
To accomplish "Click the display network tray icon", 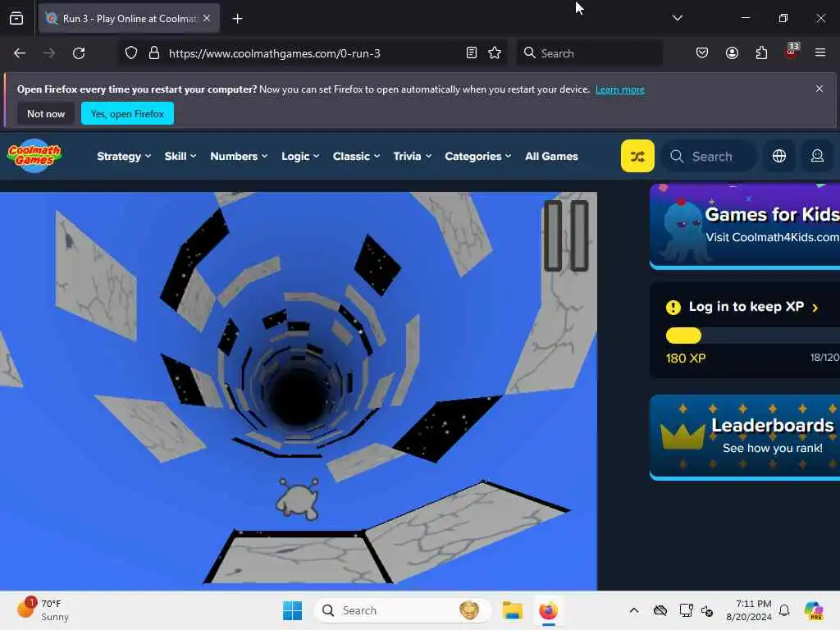I will (686, 610).
